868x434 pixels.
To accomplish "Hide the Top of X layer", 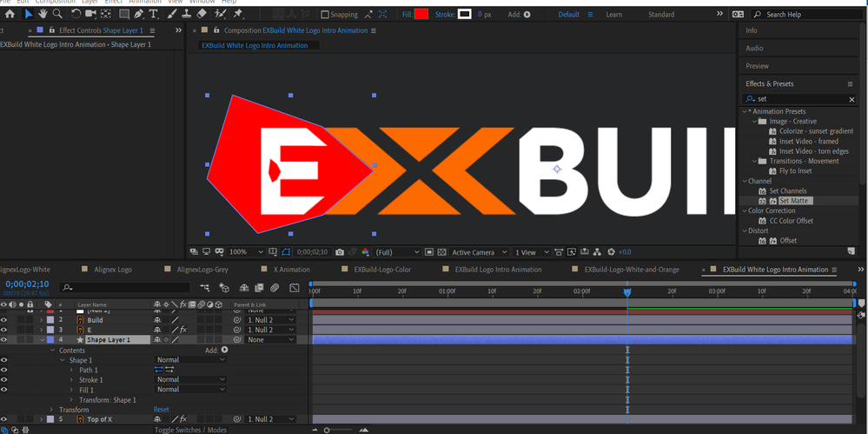I will point(3,419).
